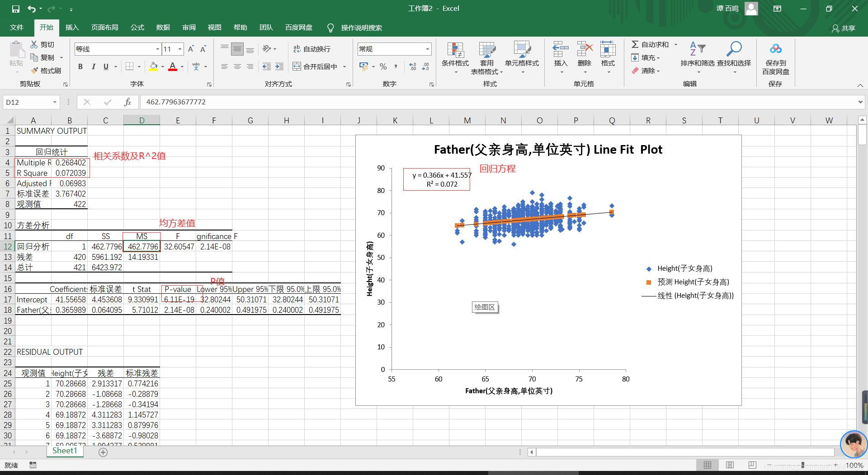Open the font settings dialog launcher
The width and height of the screenshot is (868, 475).
[x=209, y=85]
